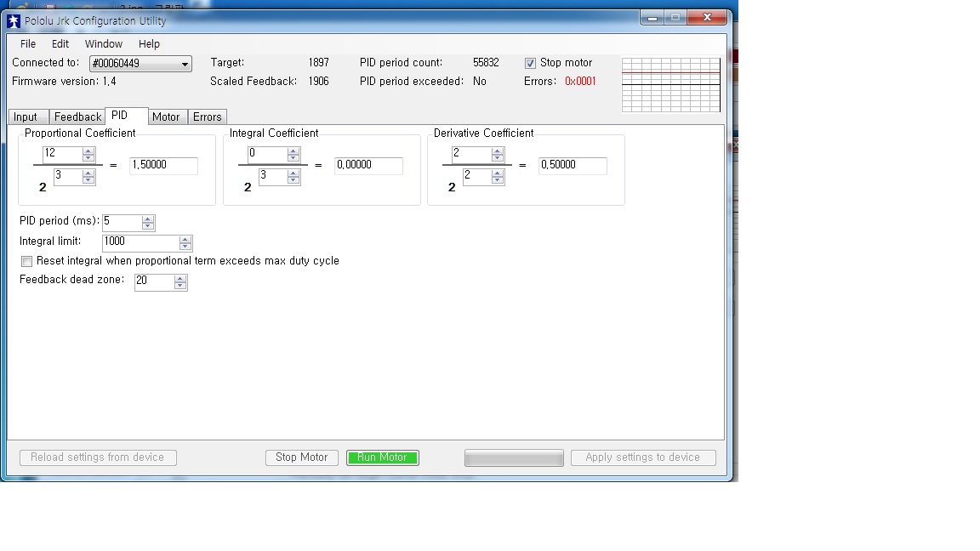Screen dimensions: 980x551
Task: Open the Window menu
Action: (104, 43)
